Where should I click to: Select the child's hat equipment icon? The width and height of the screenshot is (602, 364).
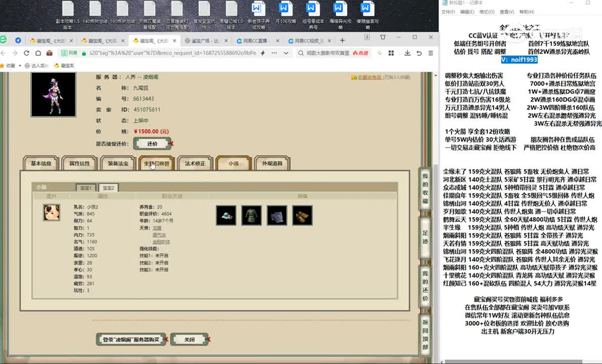(226, 215)
